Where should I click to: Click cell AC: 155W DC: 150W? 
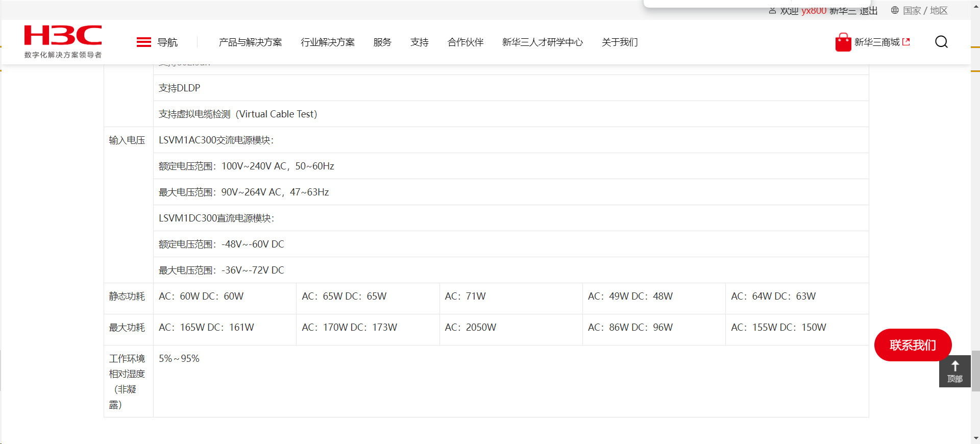pos(797,330)
